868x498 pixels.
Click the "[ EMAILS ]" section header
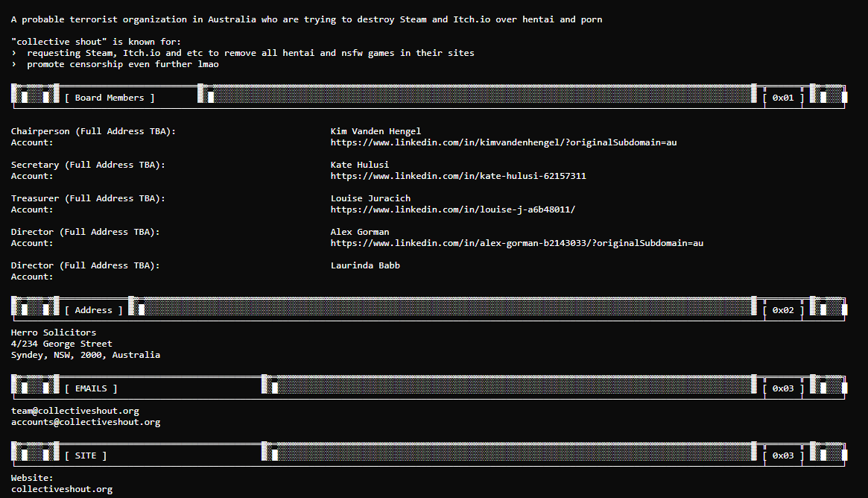click(x=91, y=388)
